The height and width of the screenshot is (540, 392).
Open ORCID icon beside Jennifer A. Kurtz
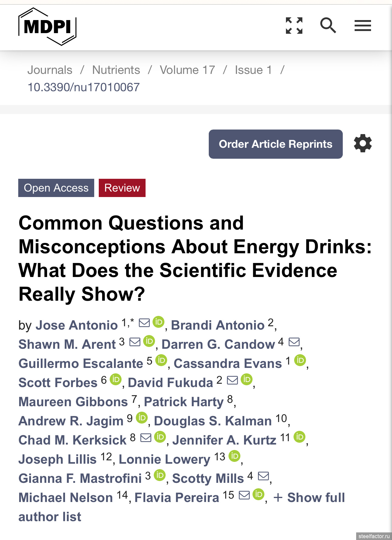(x=300, y=437)
